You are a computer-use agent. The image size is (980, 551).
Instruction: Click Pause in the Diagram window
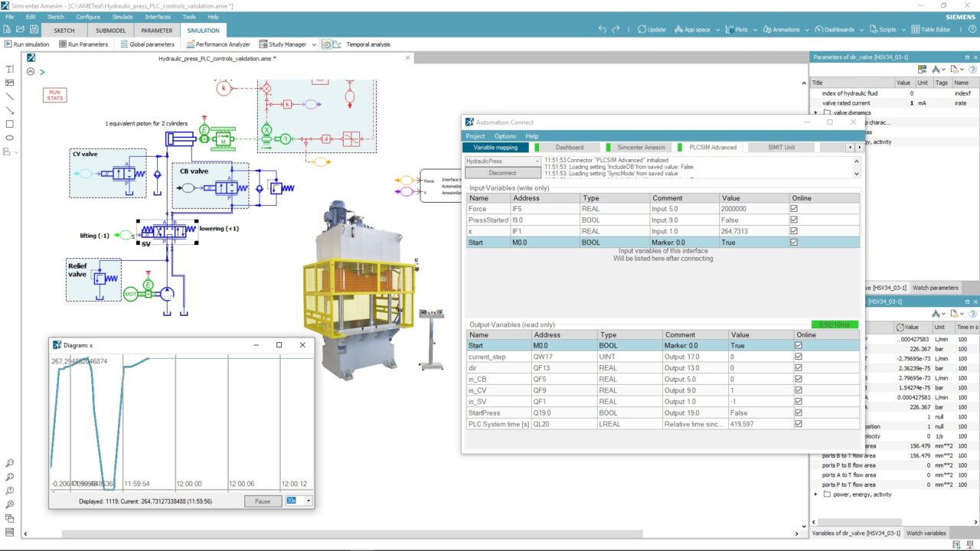[x=263, y=501]
